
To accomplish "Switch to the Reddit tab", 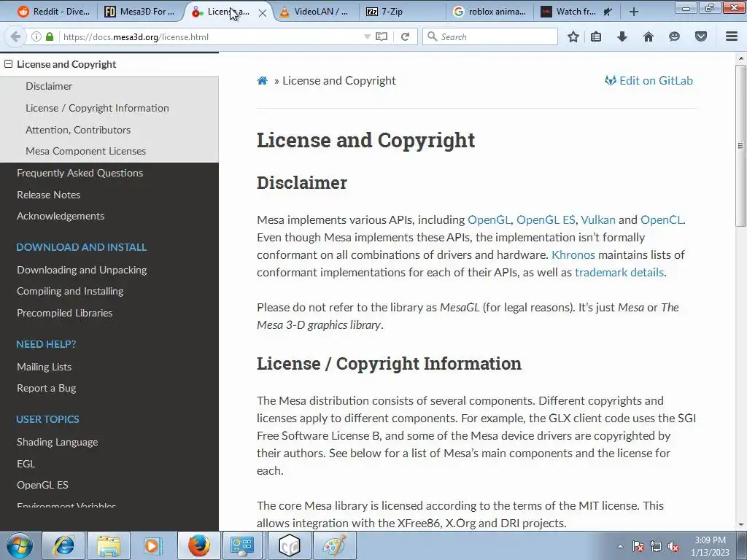I will (x=53, y=12).
